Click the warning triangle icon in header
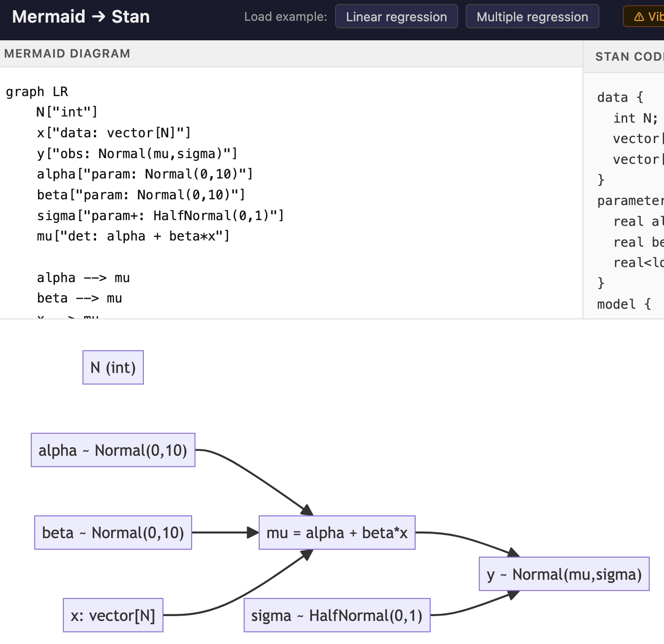The height and width of the screenshot is (644, 664). (x=639, y=17)
